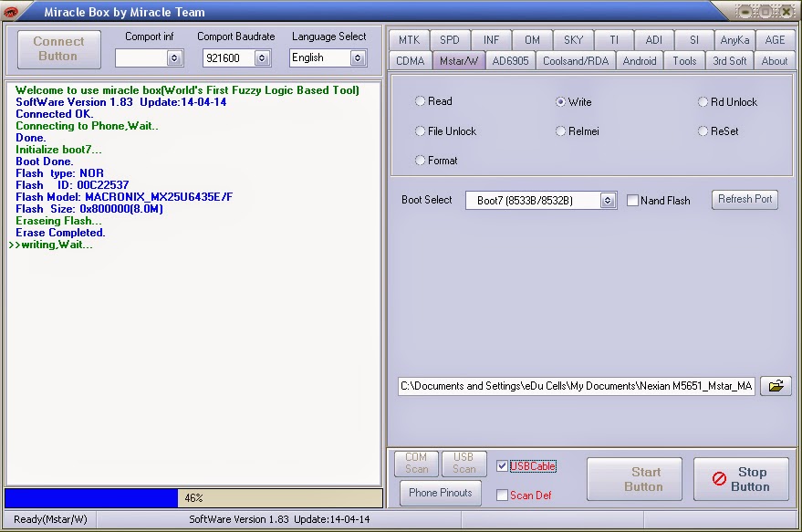Switch to the MTK tab
Viewport: 802px width, 532px height.
(x=409, y=40)
